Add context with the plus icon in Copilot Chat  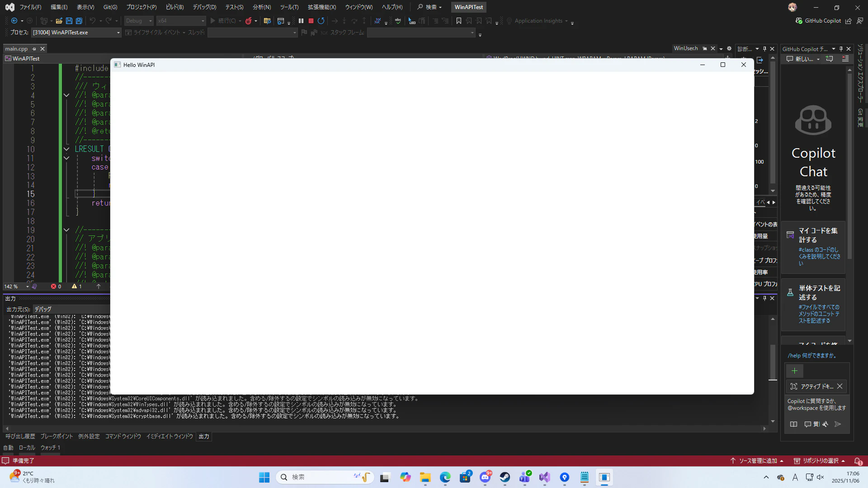795,371
